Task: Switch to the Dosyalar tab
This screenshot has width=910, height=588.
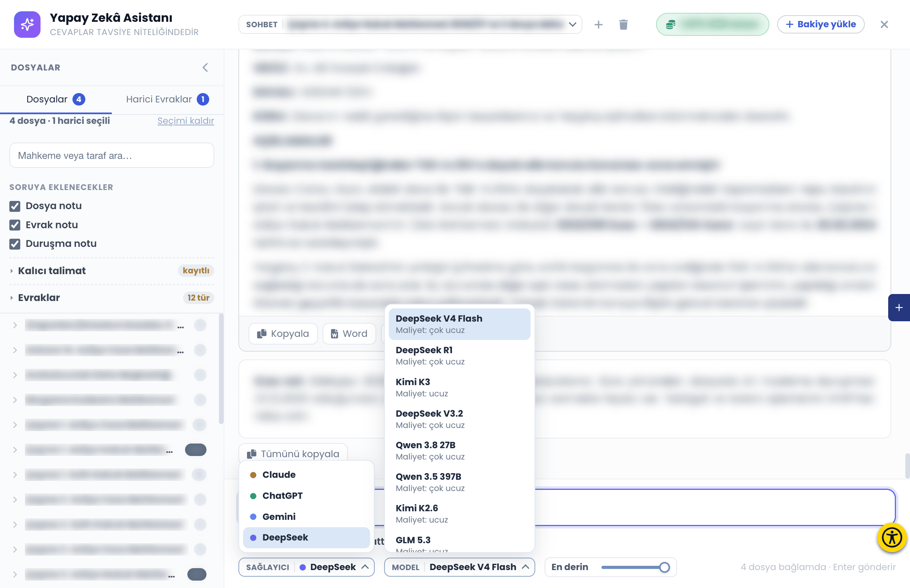Action: (x=56, y=99)
